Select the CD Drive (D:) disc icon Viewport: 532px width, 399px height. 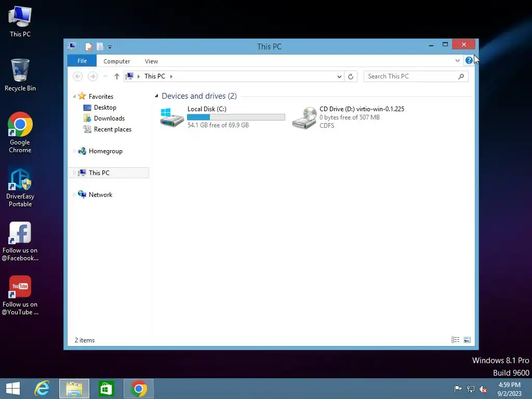(304, 118)
